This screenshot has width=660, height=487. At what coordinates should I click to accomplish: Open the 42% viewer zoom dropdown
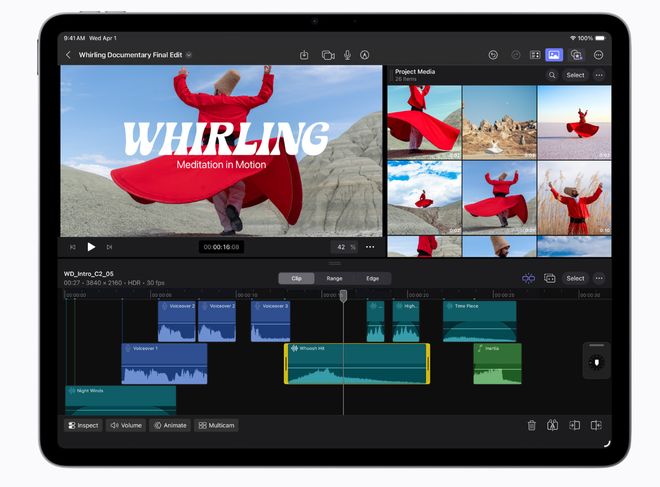click(x=344, y=246)
